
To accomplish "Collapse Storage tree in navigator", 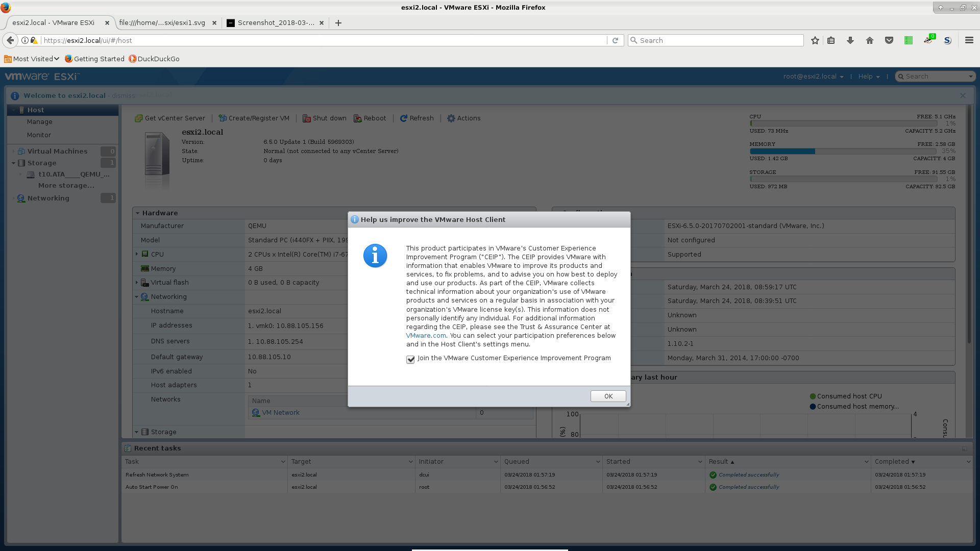I will [13, 163].
